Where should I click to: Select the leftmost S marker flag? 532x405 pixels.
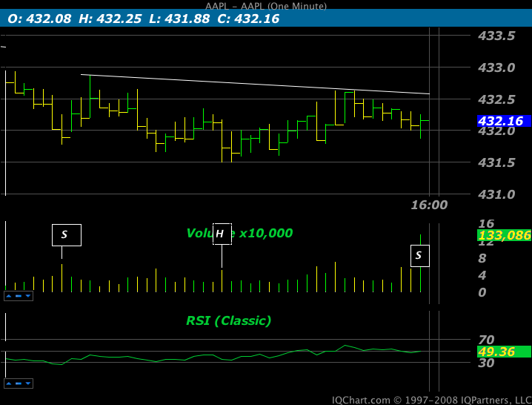[x=67, y=235]
